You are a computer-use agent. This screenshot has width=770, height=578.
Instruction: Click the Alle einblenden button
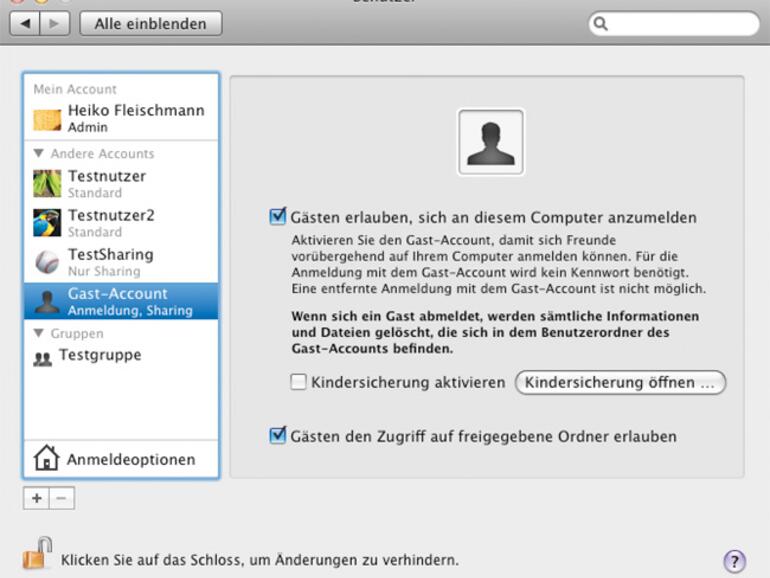click(x=151, y=24)
